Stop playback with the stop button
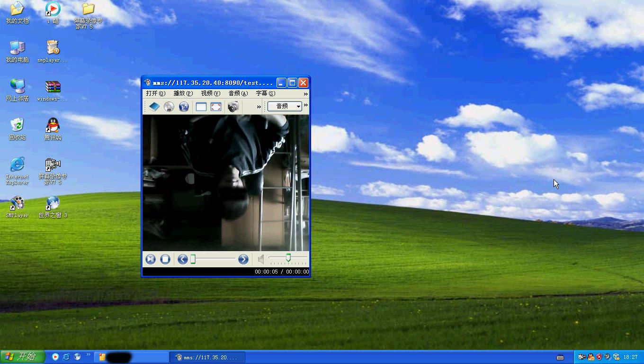This screenshot has height=364, width=644. (165, 259)
